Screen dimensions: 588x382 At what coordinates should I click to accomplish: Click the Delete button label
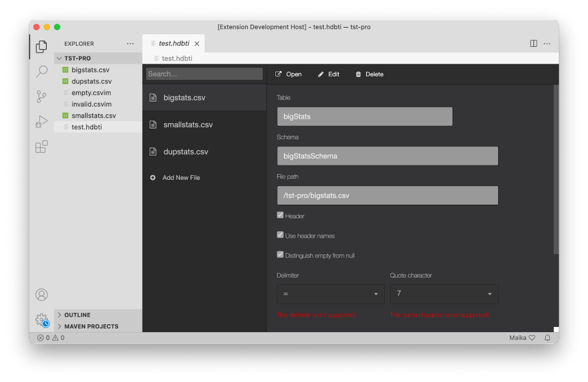(375, 74)
